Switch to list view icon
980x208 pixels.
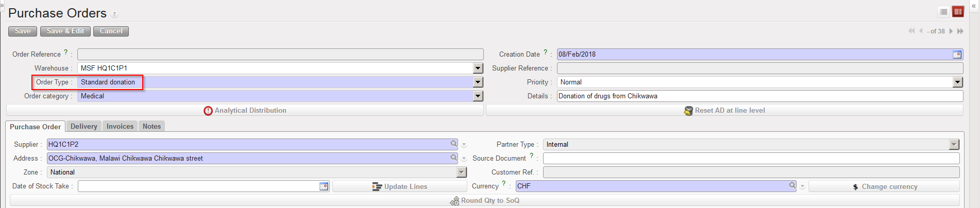coord(943,12)
